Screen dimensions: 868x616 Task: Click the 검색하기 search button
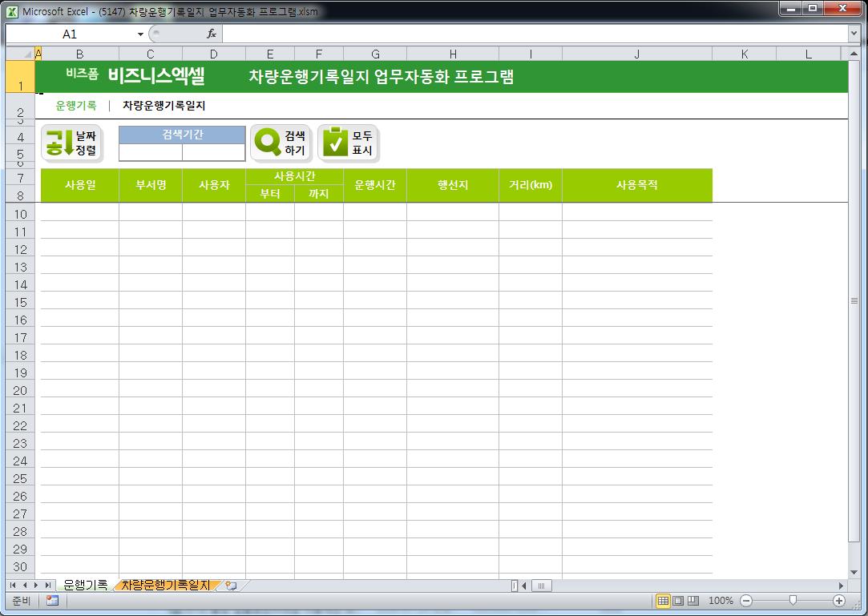[281, 143]
